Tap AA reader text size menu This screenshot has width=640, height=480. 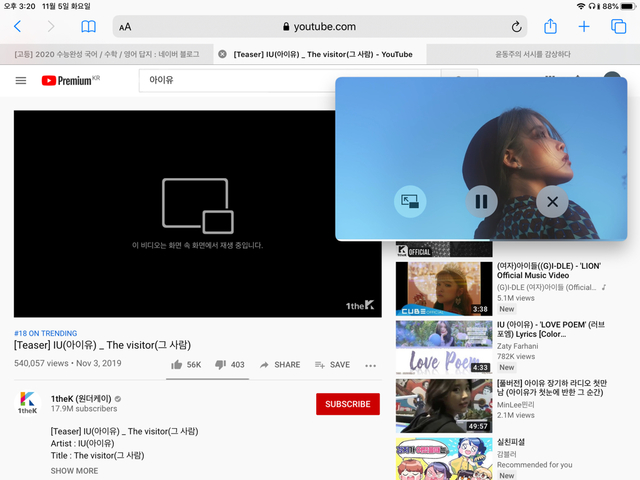[x=125, y=27]
